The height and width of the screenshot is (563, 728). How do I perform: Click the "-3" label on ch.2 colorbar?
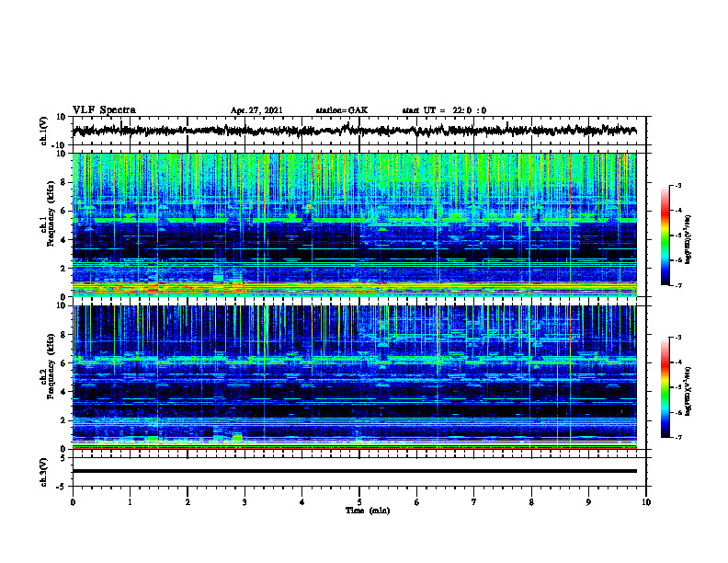pyautogui.click(x=677, y=338)
